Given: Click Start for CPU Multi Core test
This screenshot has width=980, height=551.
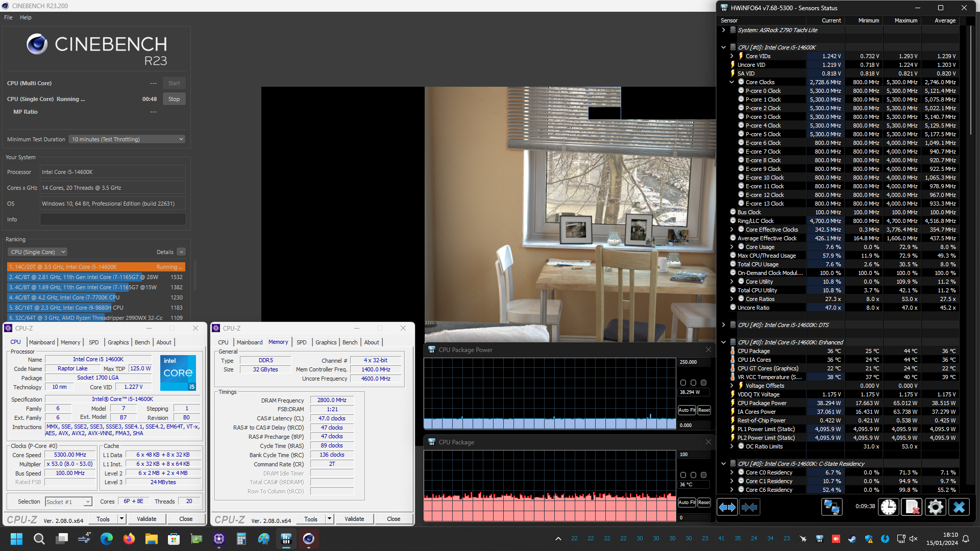Looking at the screenshot, I should [x=174, y=83].
